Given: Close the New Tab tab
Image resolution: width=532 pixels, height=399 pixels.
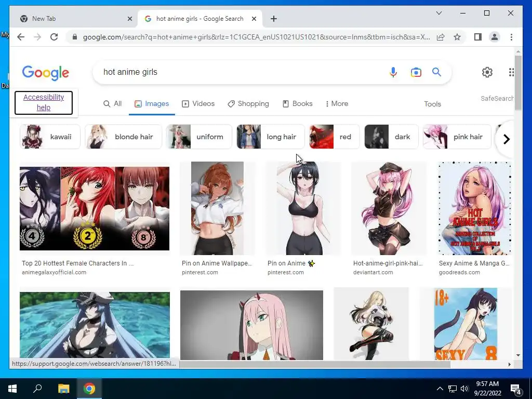Looking at the screenshot, I should (x=129, y=19).
